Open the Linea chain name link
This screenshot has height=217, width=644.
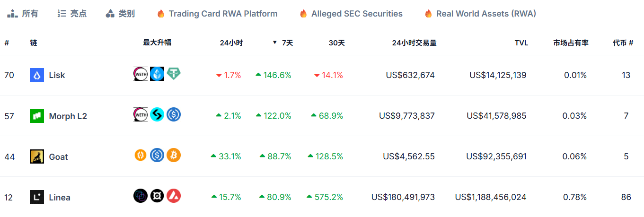coord(60,197)
